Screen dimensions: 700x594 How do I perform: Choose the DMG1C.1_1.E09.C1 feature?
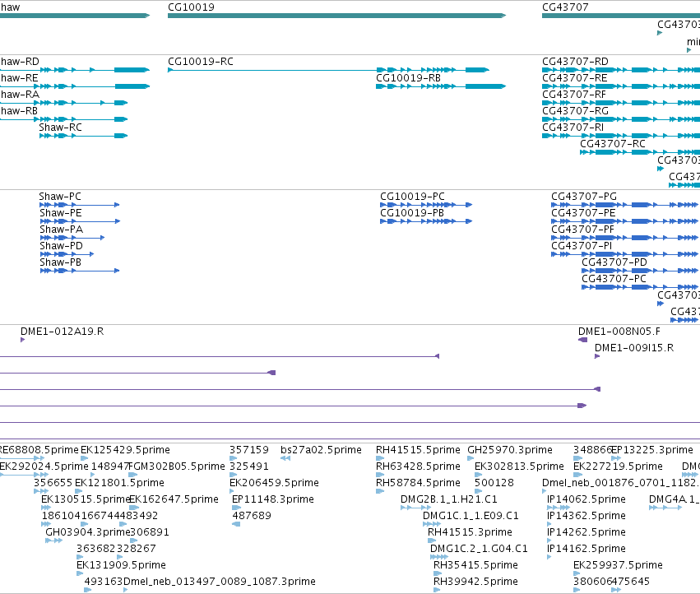coord(432,524)
